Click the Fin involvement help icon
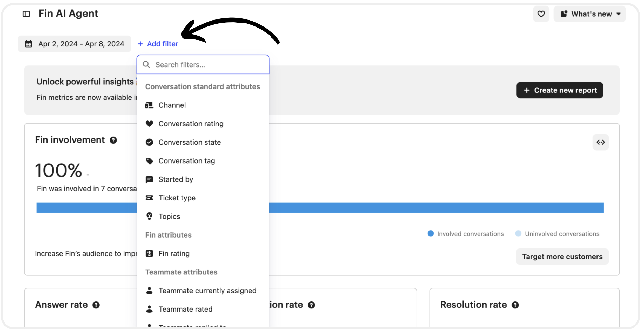The image size is (644, 336). click(x=113, y=140)
